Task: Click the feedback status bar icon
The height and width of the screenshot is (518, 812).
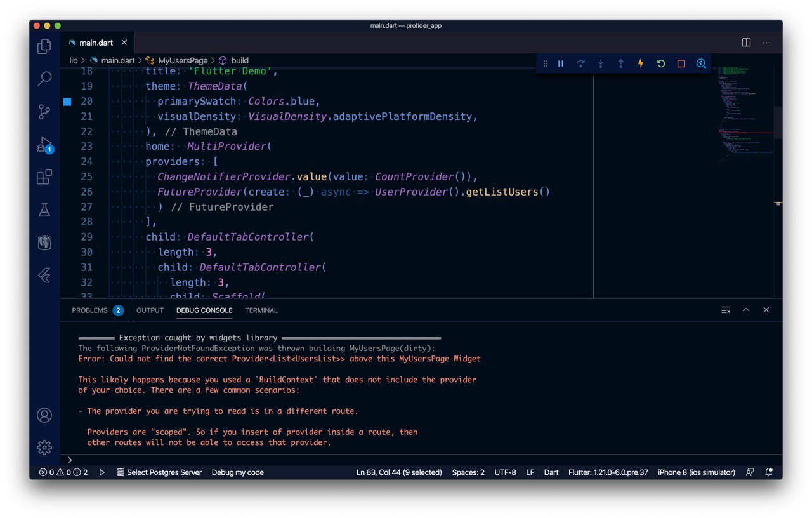Action: (x=750, y=472)
